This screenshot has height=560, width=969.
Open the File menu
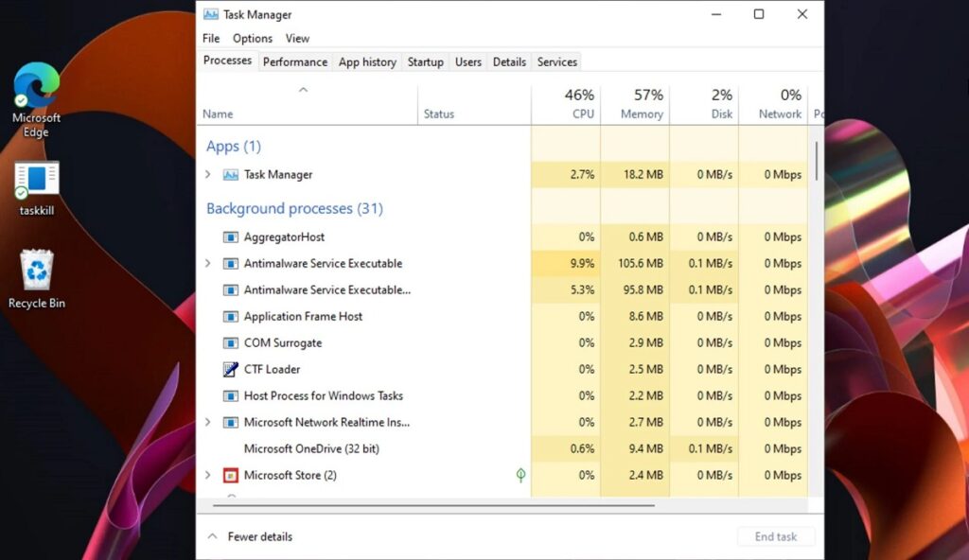click(x=211, y=39)
